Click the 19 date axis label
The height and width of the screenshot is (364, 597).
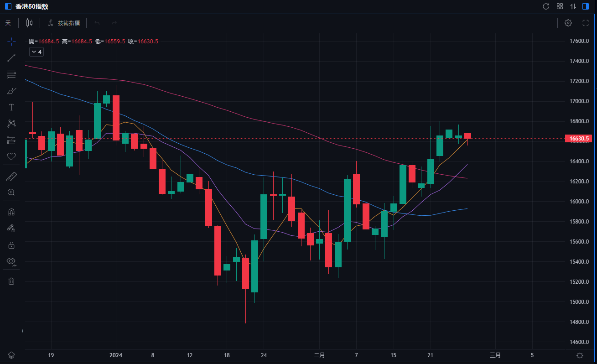(x=51, y=355)
